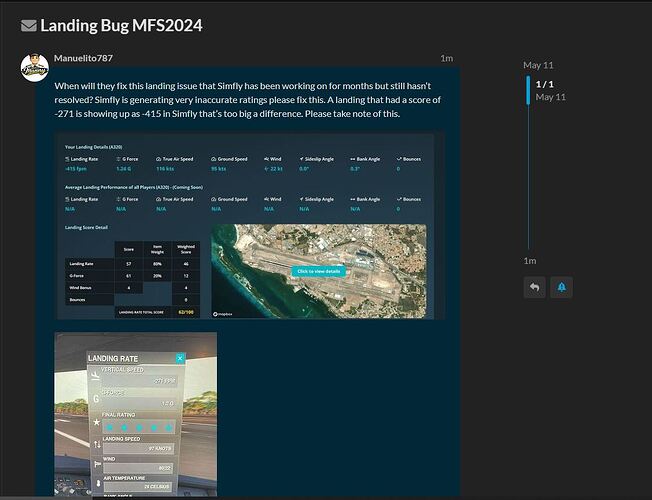
Task: Click the 'Click to view details' map button
Action: click(x=319, y=271)
